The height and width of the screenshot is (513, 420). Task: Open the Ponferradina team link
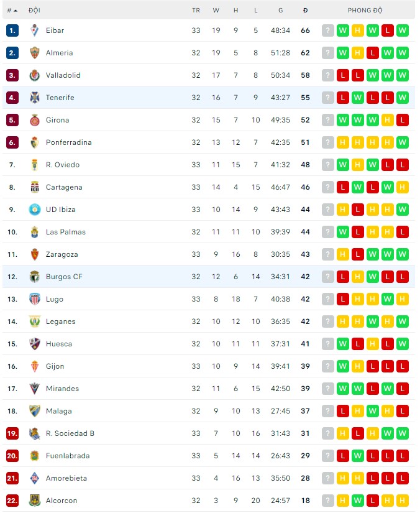[x=68, y=142]
